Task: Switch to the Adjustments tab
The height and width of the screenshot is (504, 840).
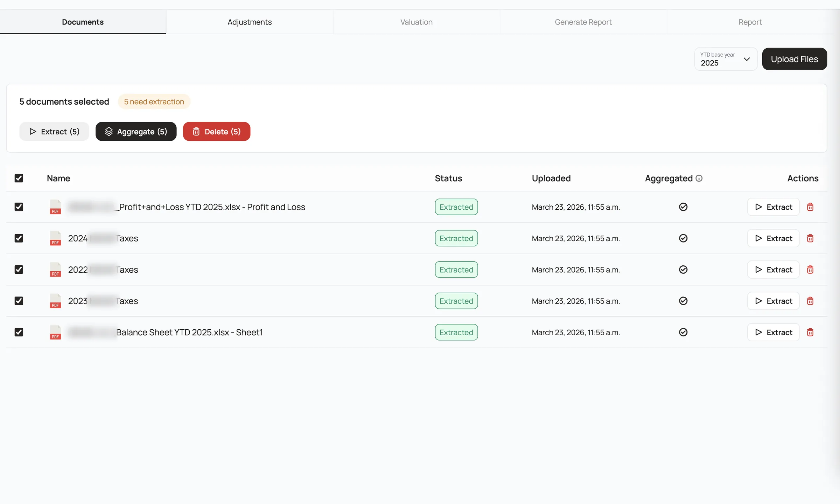Action: (250, 22)
